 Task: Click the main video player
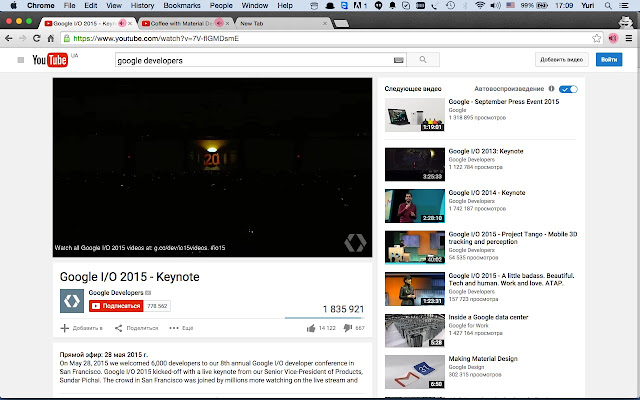click(x=212, y=167)
